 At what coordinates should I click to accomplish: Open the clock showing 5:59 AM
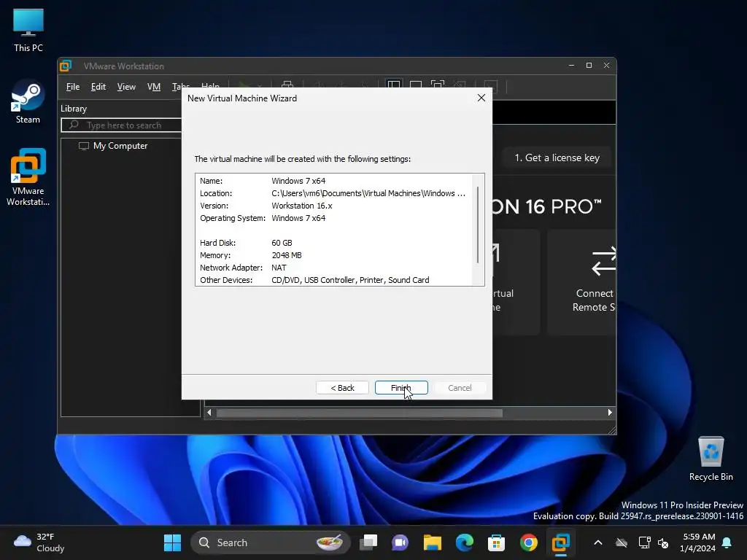tap(698, 542)
